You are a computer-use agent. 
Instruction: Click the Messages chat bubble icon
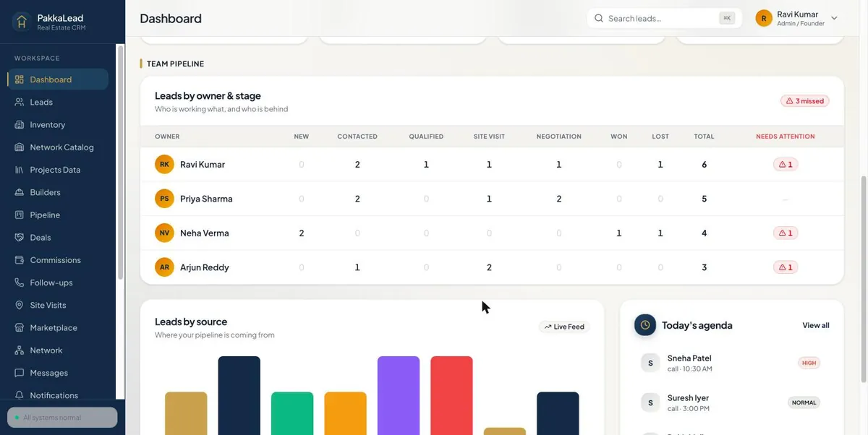click(20, 373)
